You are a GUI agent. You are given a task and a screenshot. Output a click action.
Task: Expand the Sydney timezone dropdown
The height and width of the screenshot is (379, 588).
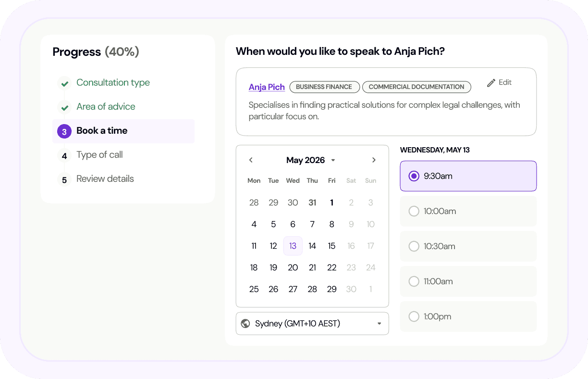click(379, 324)
